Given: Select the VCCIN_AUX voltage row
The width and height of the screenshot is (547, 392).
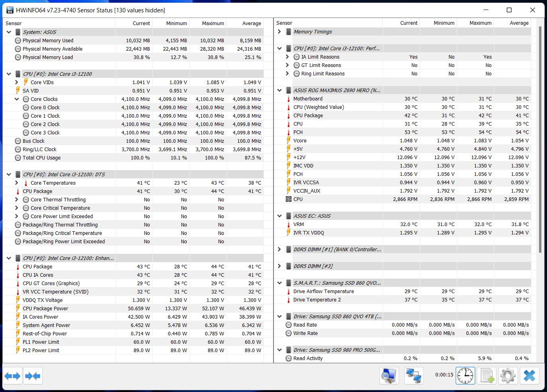Looking at the screenshot, I should (x=403, y=191).
